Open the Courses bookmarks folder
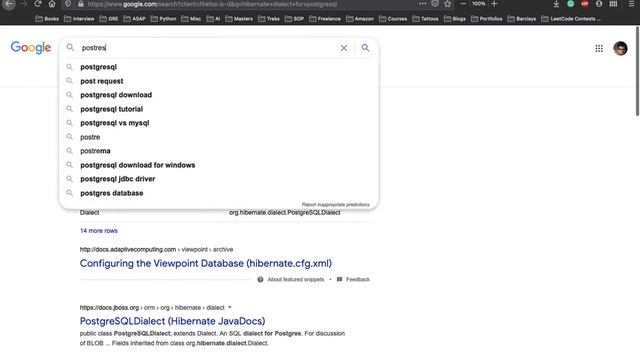The width and height of the screenshot is (640, 360). click(x=393, y=19)
